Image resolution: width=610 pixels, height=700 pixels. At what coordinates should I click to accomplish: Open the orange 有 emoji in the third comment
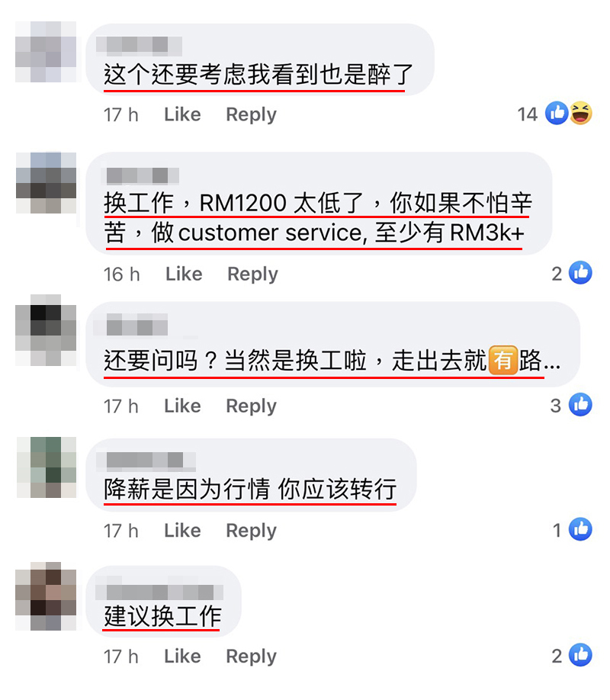pyautogui.click(x=503, y=360)
